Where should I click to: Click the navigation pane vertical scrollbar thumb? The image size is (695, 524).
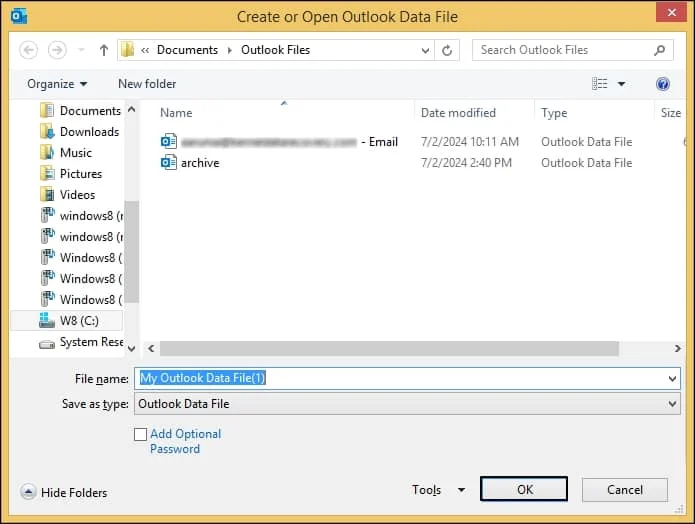coord(131,252)
